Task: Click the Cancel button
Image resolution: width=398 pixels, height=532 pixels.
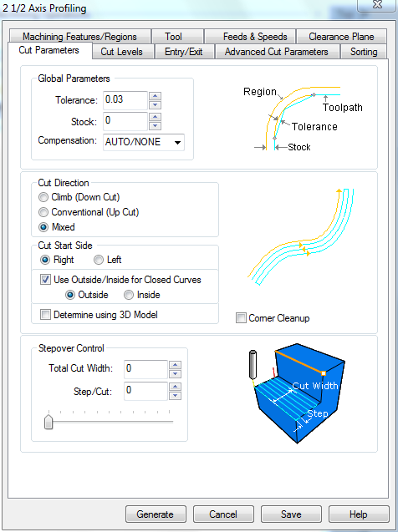Action: coord(223,514)
